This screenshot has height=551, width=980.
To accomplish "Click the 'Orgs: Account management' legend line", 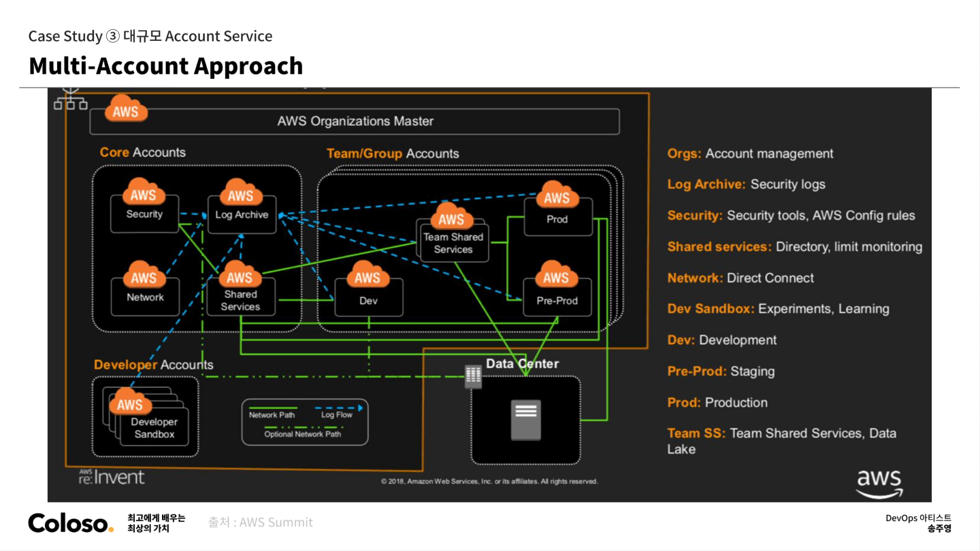I will [750, 154].
